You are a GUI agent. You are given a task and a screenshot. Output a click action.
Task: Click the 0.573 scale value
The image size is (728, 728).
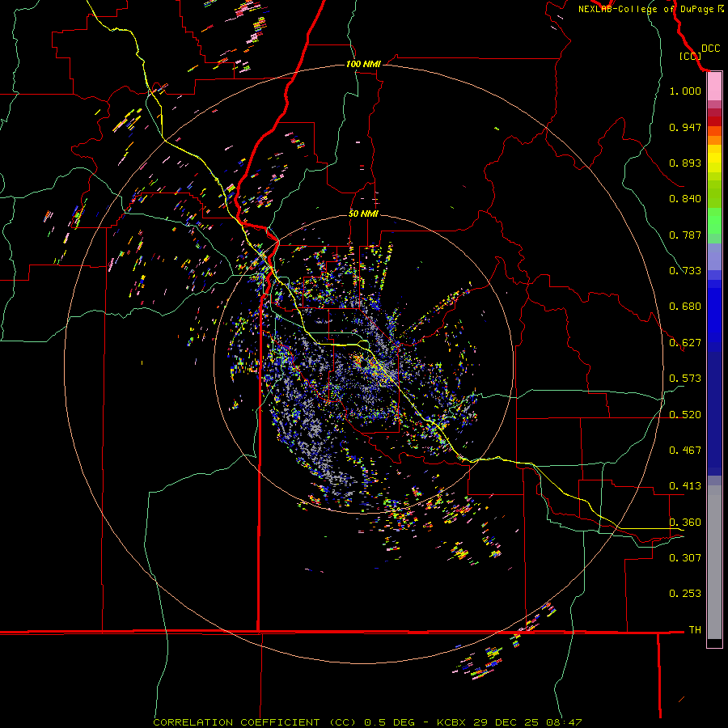(x=685, y=379)
